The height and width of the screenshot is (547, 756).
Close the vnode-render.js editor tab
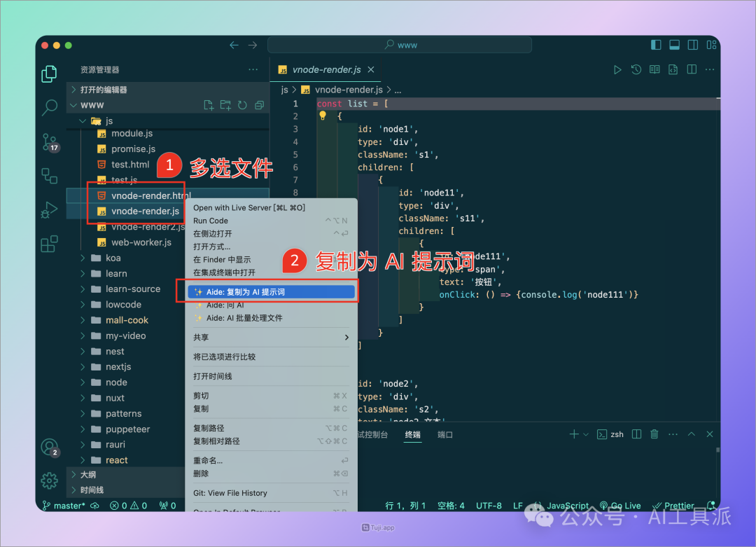pos(371,70)
